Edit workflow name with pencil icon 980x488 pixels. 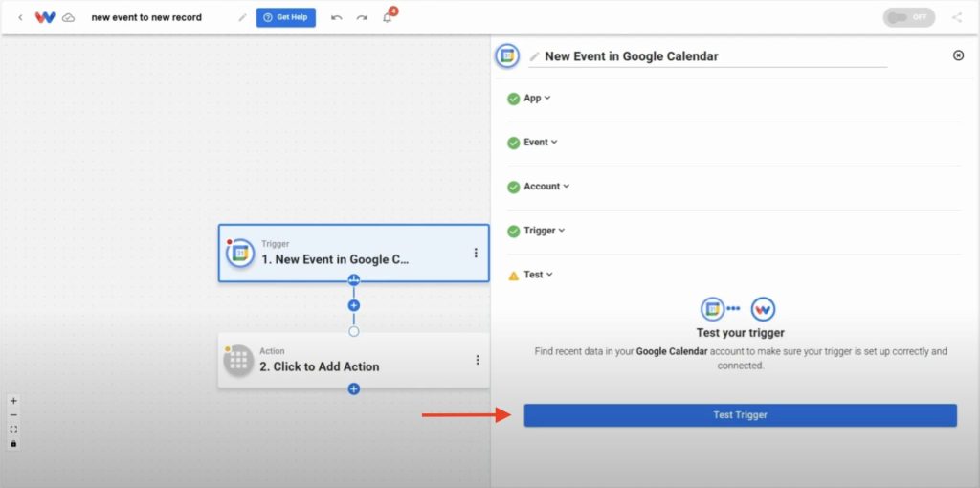242,17
